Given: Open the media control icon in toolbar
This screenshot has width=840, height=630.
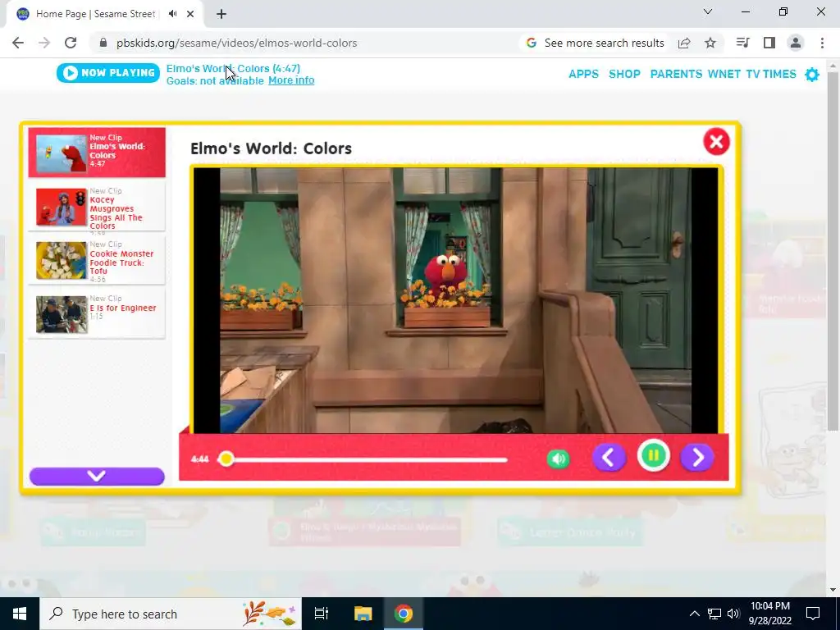Looking at the screenshot, I should (x=743, y=43).
